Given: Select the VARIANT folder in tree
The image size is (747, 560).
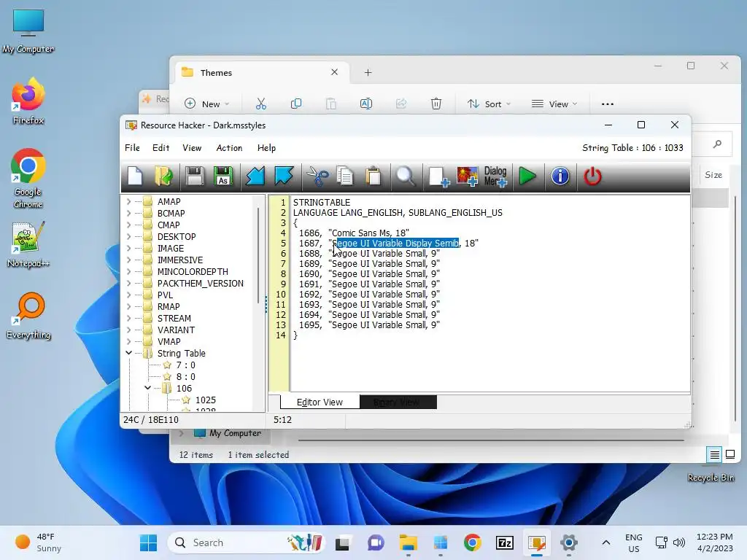Looking at the screenshot, I should pyautogui.click(x=176, y=330).
